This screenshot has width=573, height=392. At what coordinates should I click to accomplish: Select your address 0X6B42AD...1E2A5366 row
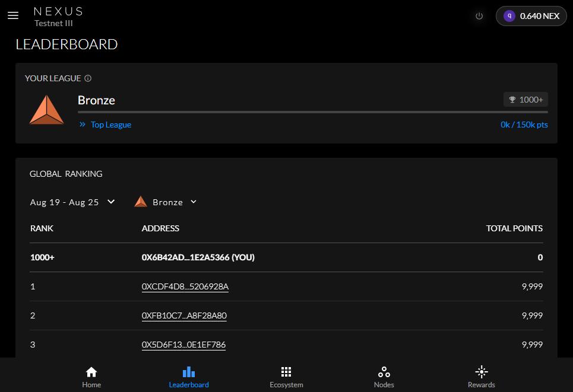[x=286, y=257]
